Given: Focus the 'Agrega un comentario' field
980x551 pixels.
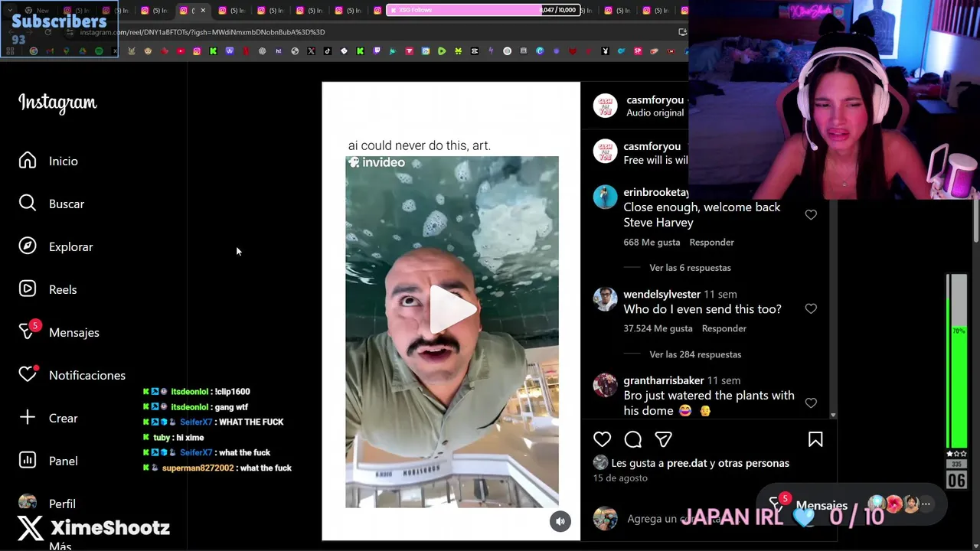Looking at the screenshot, I should (x=674, y=519).
